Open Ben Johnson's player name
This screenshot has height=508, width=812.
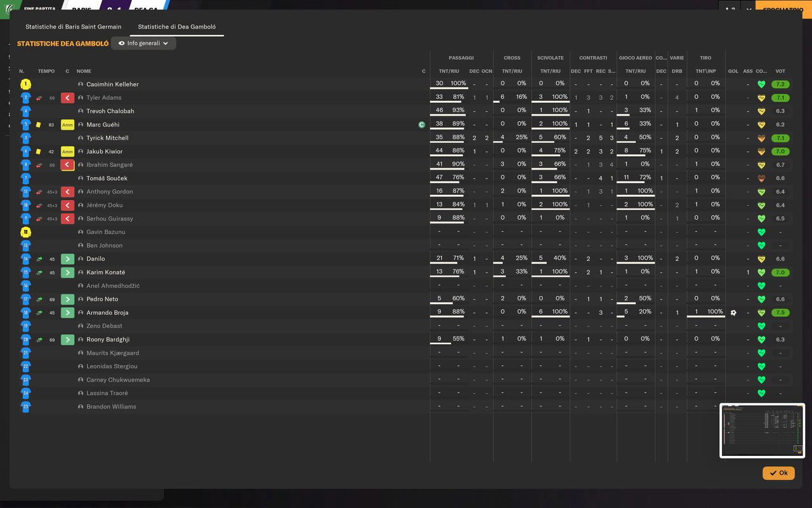105,246
